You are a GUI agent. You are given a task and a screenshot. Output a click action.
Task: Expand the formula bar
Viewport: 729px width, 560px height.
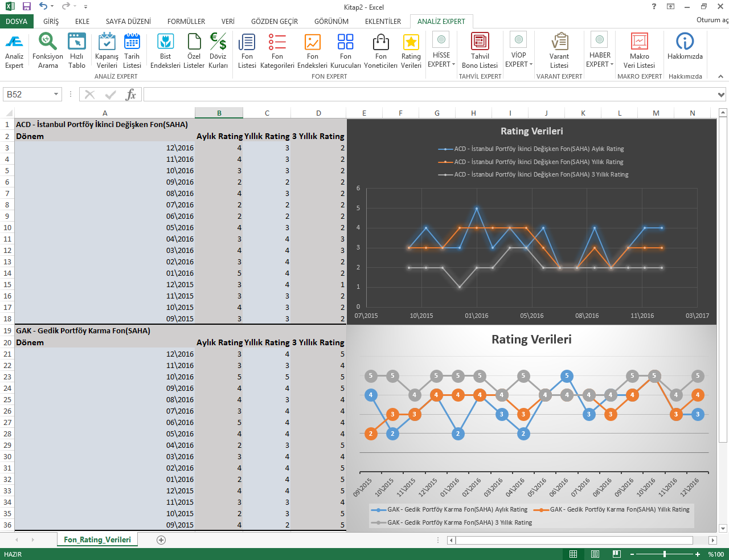[x=721, y=95]
